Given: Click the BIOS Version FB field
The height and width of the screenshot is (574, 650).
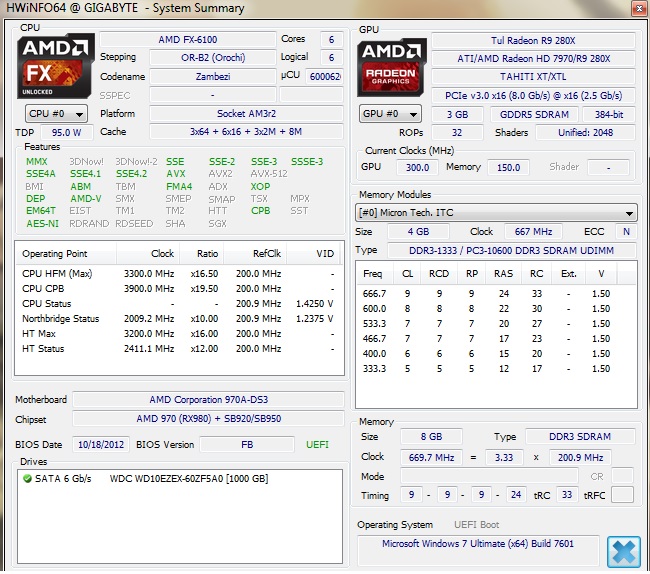Looking at the screenshot, I should click(247, 445).
